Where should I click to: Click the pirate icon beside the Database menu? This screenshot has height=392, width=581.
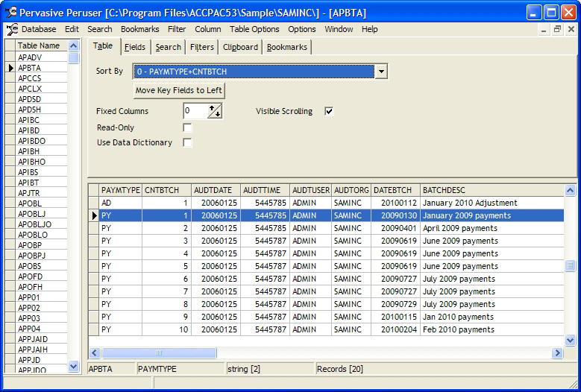click(x=12, y=29)
